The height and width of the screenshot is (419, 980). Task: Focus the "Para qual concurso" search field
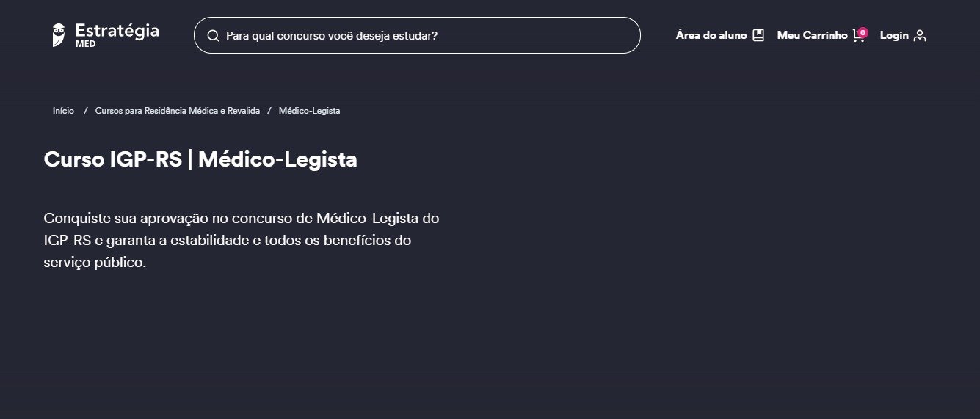(426, 35)
